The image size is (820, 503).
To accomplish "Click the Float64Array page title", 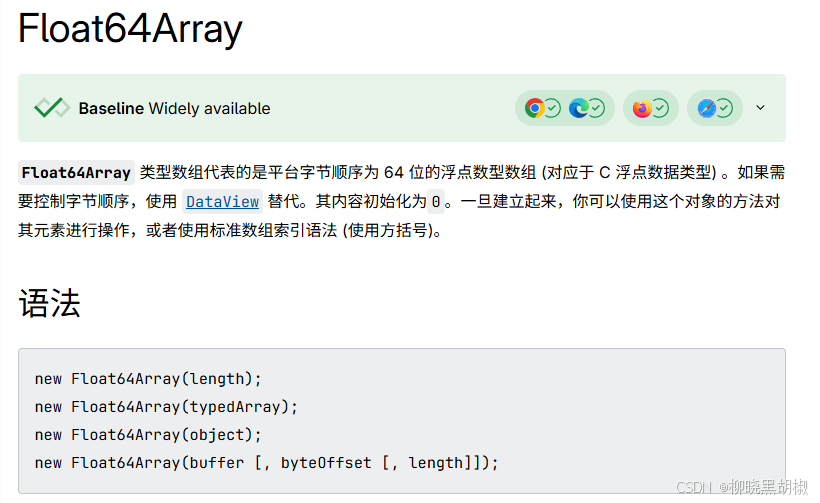I will point(130,28).
